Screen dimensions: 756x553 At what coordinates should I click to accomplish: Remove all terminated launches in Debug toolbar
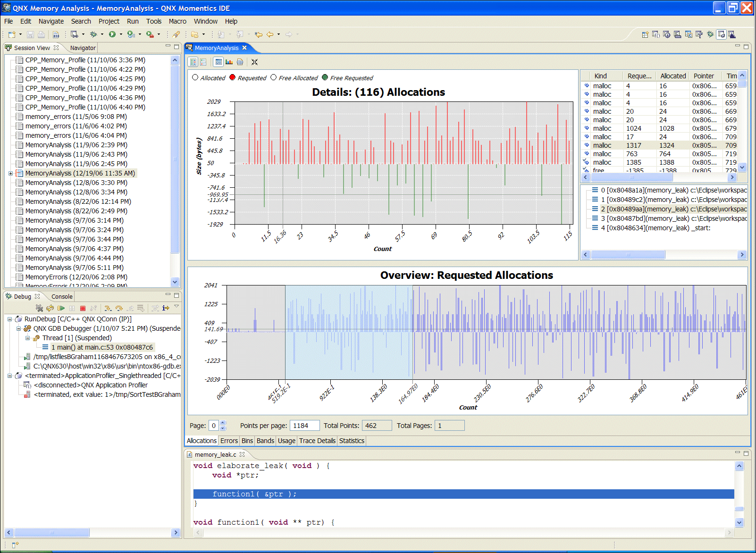tap(39, 308)
